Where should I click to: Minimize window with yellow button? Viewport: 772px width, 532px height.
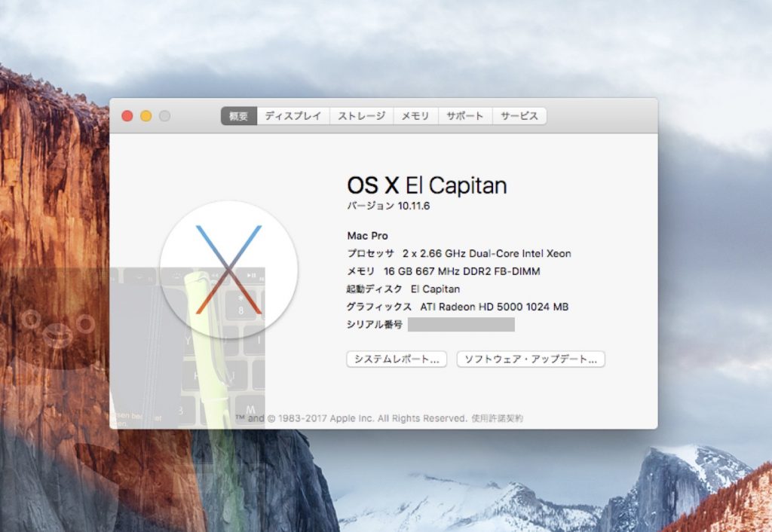click(146, 116)
